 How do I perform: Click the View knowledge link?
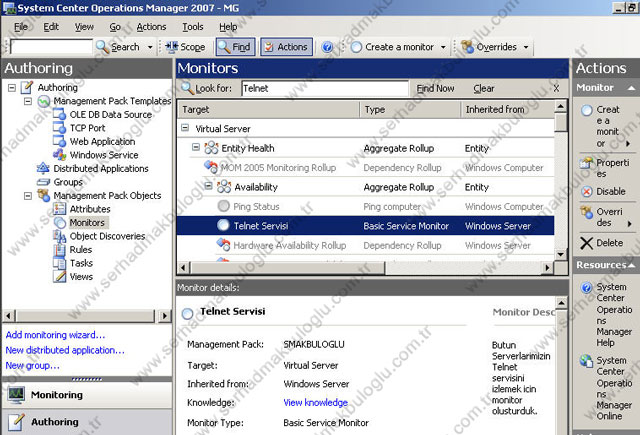click(316, 402)
